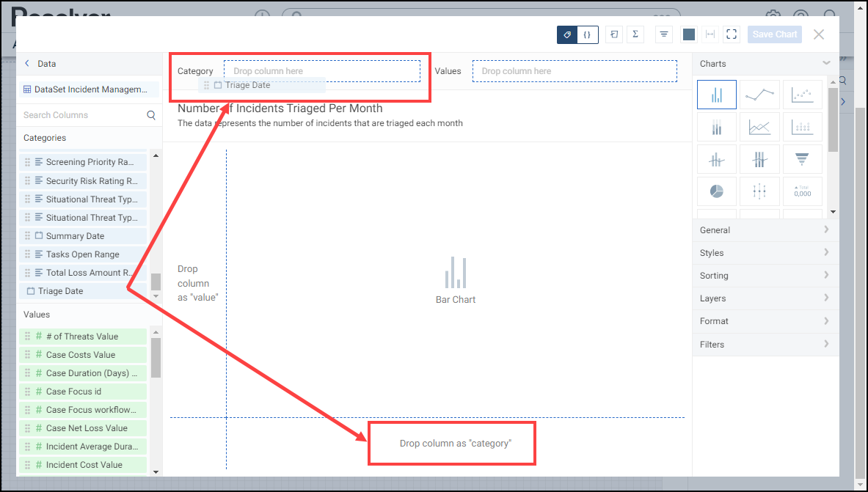Click the Values drop column field

(575, 71)
